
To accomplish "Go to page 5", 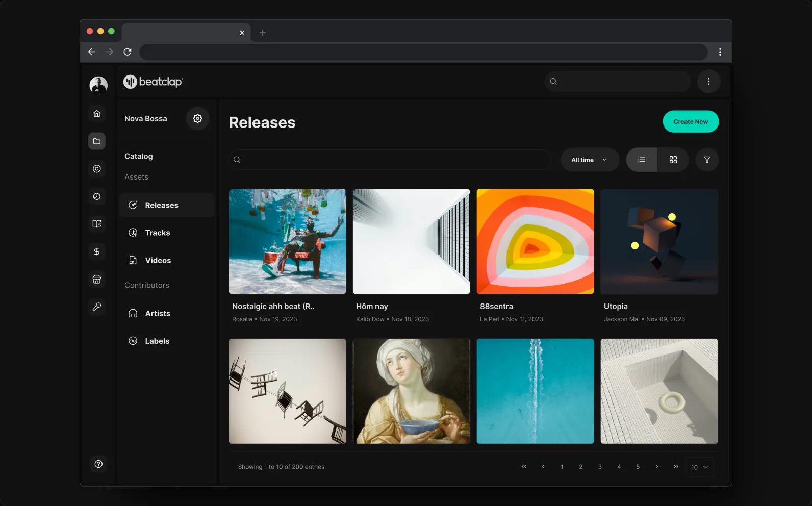I will [x=638, y=467].
